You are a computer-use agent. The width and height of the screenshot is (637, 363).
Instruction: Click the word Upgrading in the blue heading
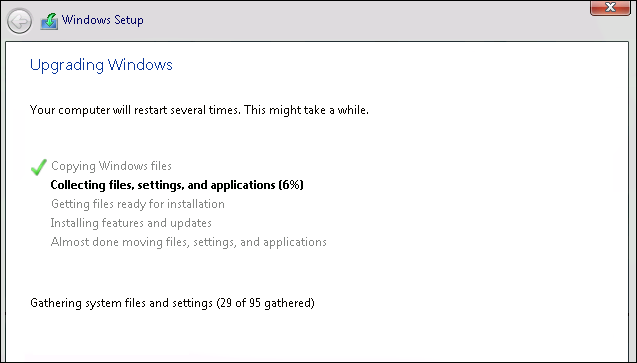(x=67, y=65)
